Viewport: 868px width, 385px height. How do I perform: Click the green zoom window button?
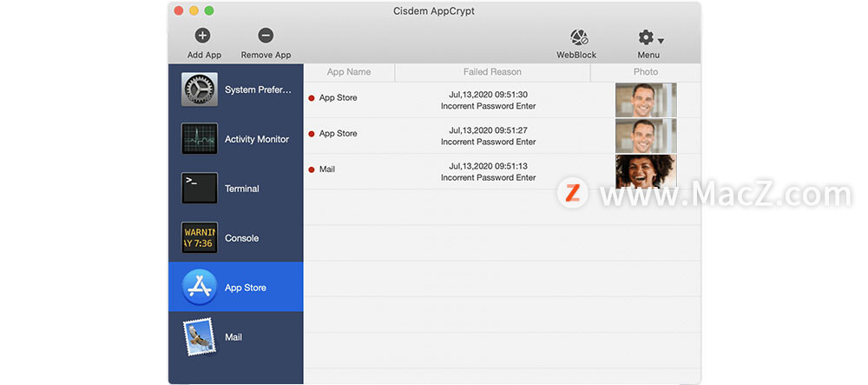click(x=208, y=10)
